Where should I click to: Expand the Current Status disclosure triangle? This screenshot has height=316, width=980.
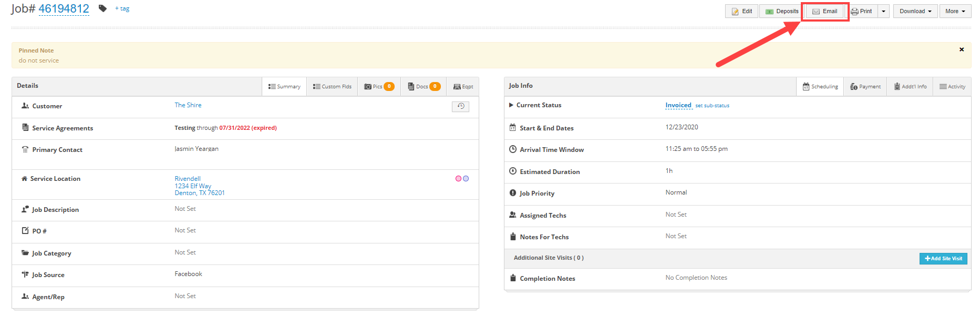tap(511, 105)
